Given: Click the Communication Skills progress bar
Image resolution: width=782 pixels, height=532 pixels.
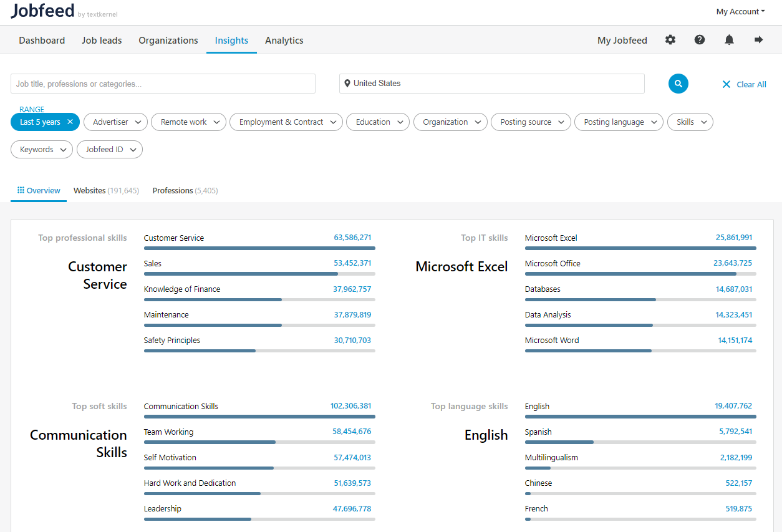Looking at the screenshot, I should (259, 416).
